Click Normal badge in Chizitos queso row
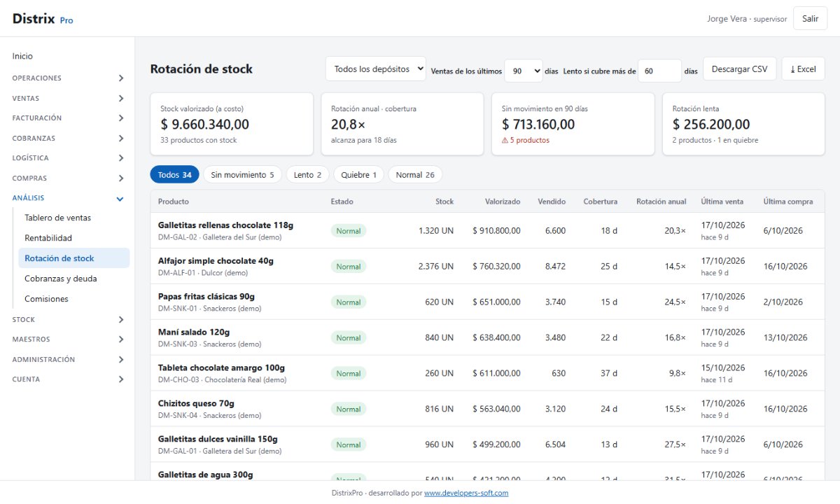 click(349, 409)
